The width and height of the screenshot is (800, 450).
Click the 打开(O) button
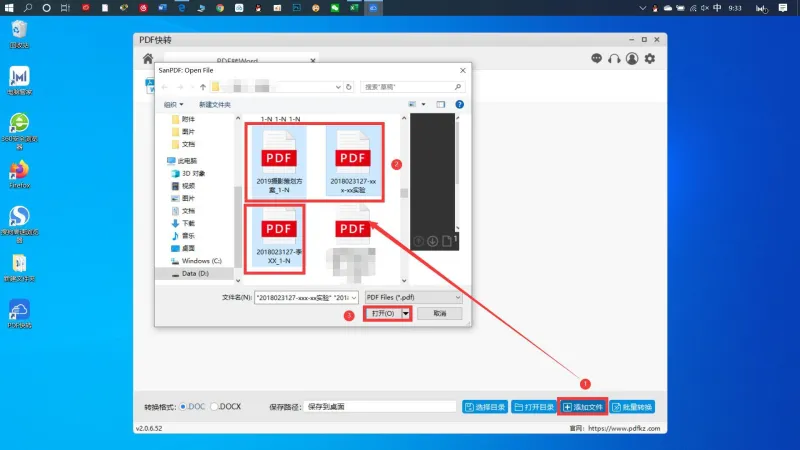pos(383,313)
